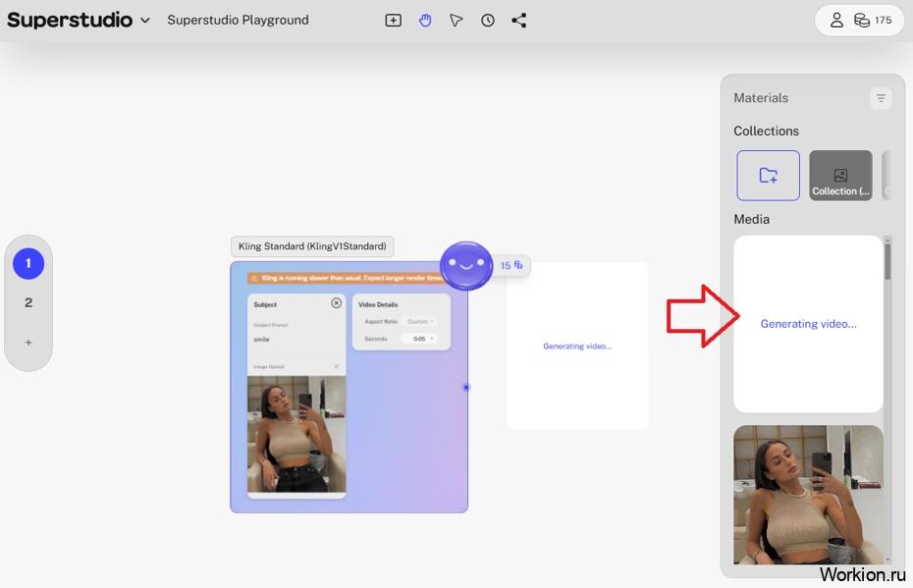Switch to page 1 in the page switcher
913x588 pixels.
point(27,264)
